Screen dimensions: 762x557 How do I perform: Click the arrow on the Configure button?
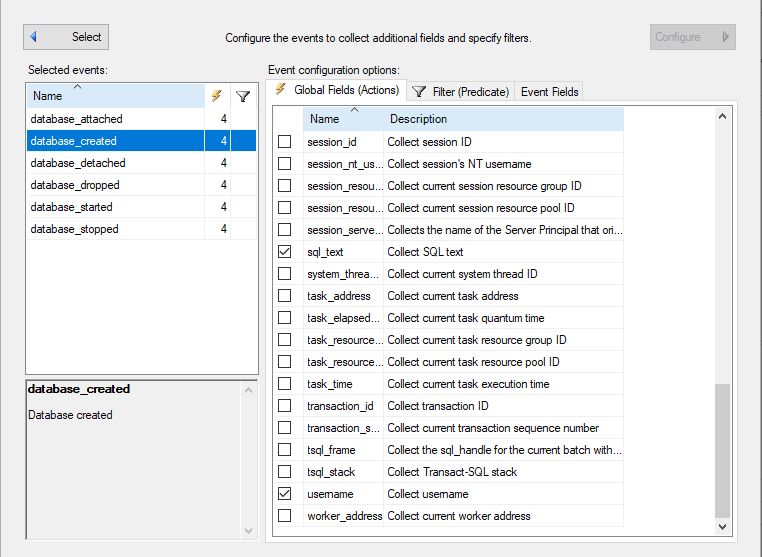click(726, 37)
